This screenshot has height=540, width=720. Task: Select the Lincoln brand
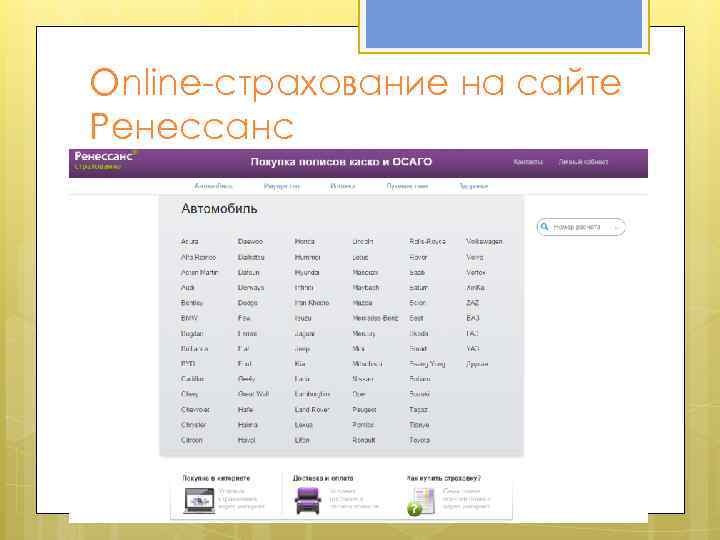[363, 242]
